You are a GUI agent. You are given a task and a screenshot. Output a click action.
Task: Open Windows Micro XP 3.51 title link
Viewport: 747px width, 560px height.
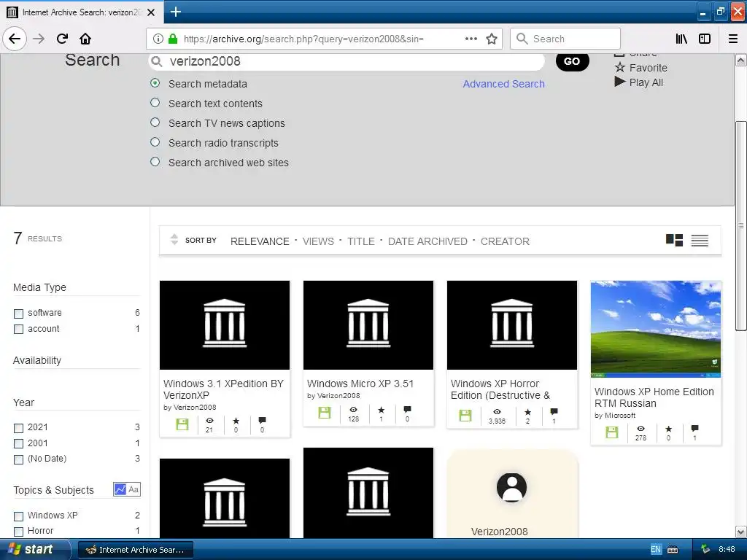coord(360,384)
